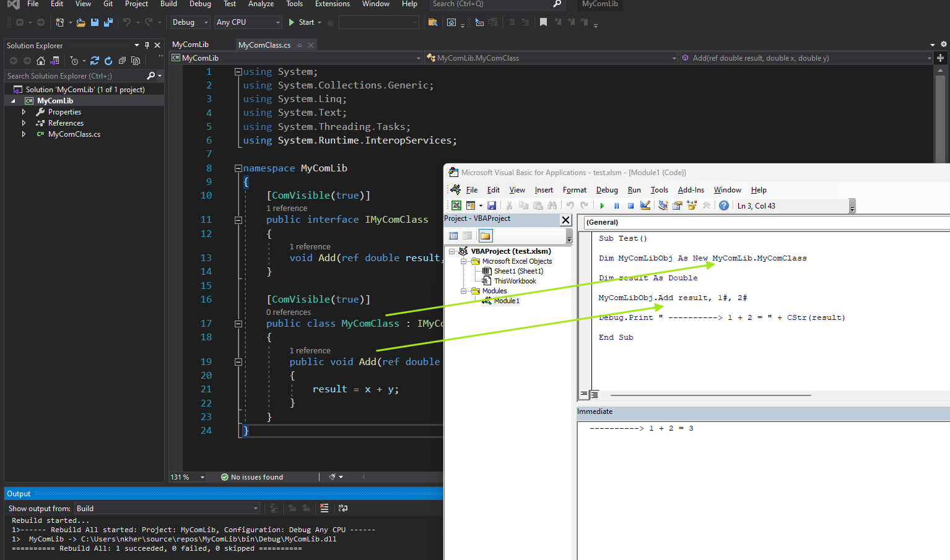Screen dimensions: 950x560
Task: Click the Open File folder icon
Action: click(81, 22)
